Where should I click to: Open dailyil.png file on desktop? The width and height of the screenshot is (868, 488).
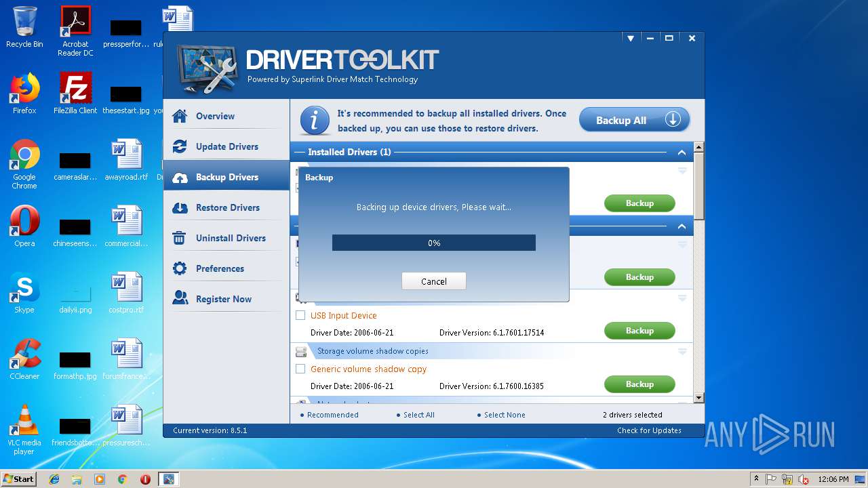tap(75, 296)
